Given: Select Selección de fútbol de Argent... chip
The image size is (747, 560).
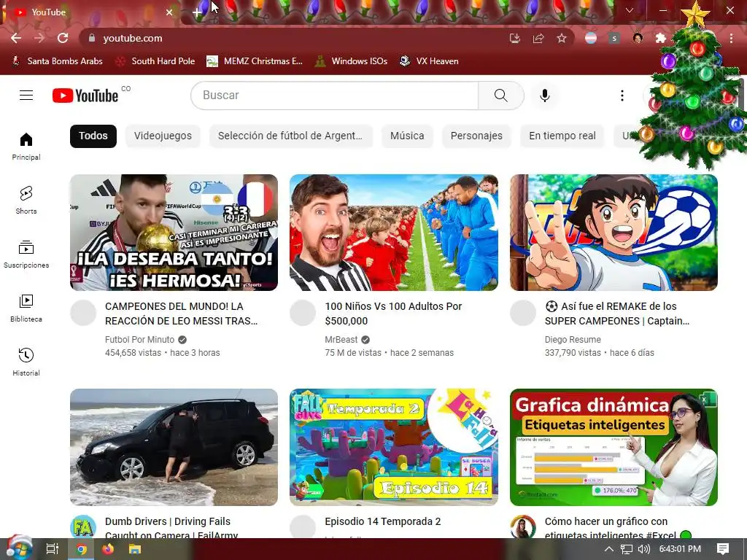Looking at the screenshot, I should click(290, 136).
